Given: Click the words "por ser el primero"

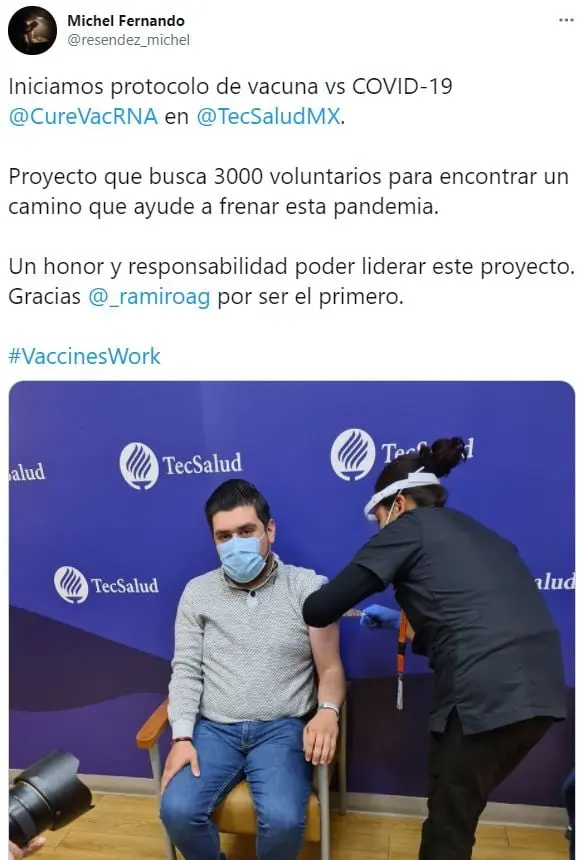Looking at the screenshot, I should [x=310, y=297].
